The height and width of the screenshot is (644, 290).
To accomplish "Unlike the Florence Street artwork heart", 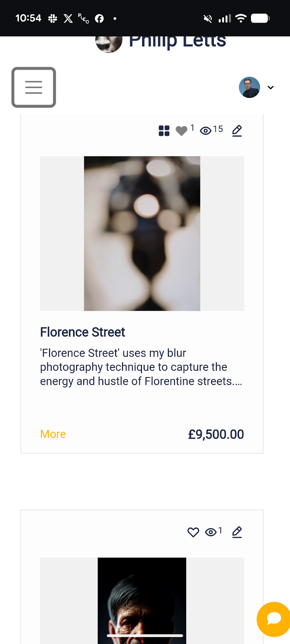I will tap(182, 131).
